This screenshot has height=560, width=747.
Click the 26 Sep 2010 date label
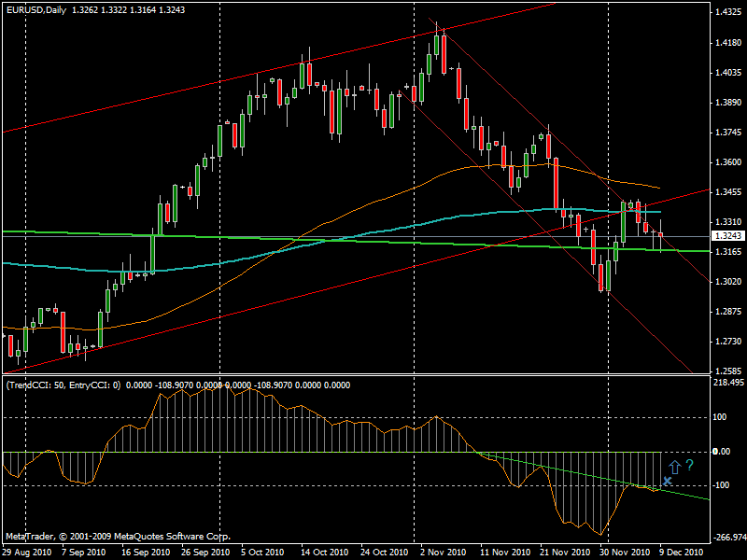click(205, 553)
